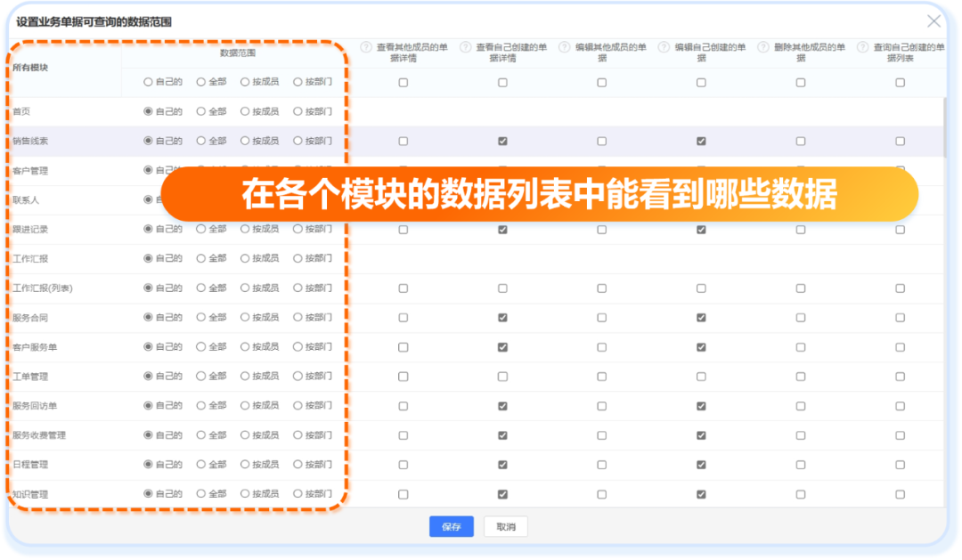962x560 pixels.
Task: 勾选“工单管理”的“删除其他成员的单据”
Action: [x=800, y=376]
